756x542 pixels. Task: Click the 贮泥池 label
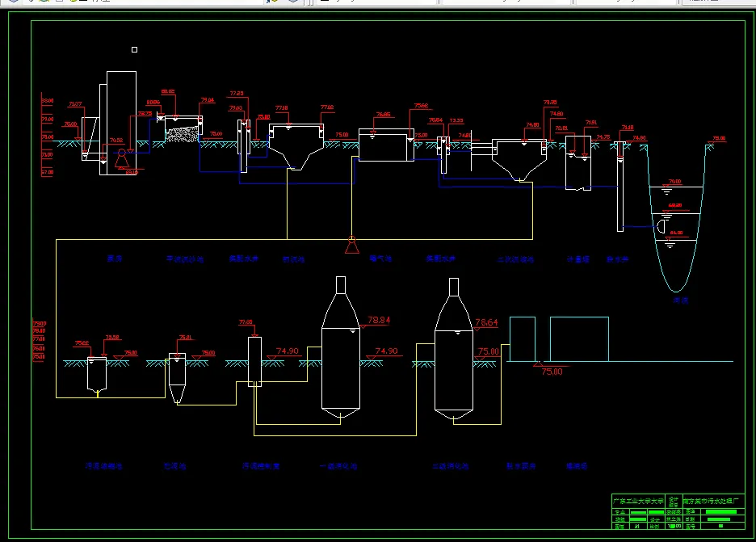point(174,466)
